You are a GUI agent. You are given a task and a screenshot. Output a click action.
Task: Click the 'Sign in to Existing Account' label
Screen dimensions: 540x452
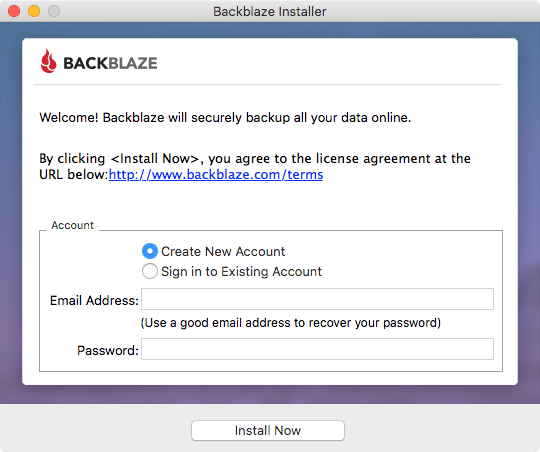241,271
